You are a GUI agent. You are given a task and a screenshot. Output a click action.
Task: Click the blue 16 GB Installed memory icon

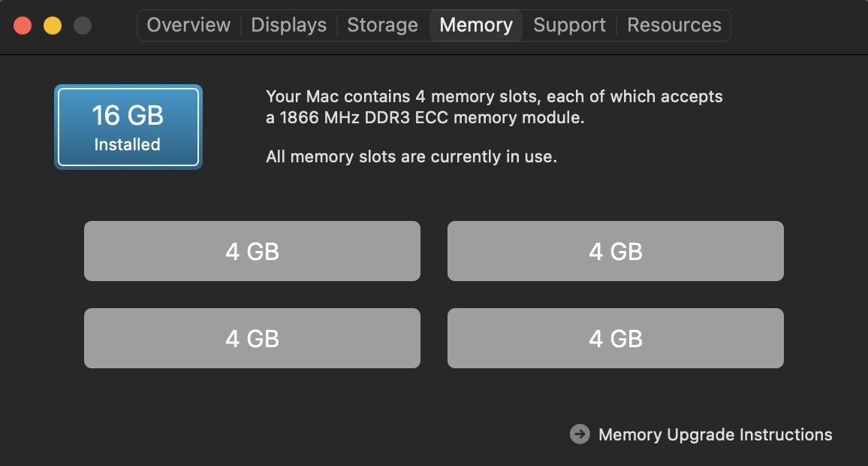pyautogui.click(x=128, y=126)
